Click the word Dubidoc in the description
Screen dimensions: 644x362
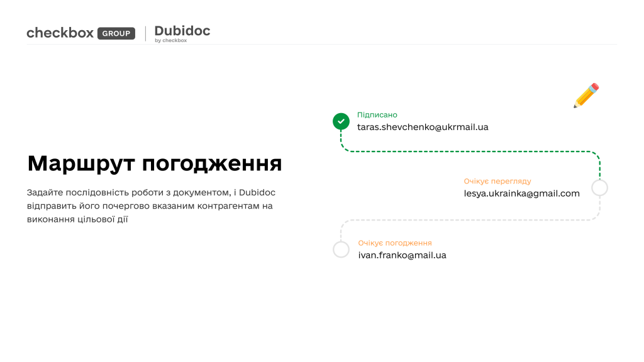coord(257,192)
